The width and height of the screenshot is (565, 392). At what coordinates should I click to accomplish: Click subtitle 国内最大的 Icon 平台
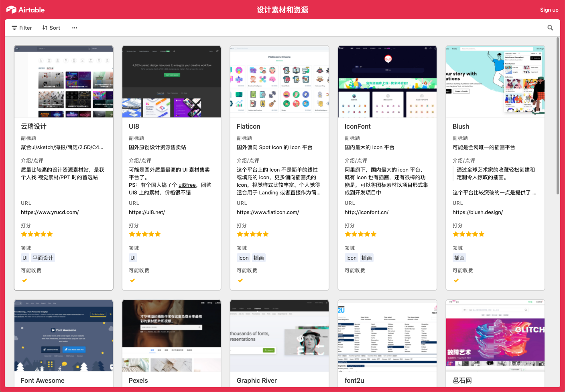[369, 147]
